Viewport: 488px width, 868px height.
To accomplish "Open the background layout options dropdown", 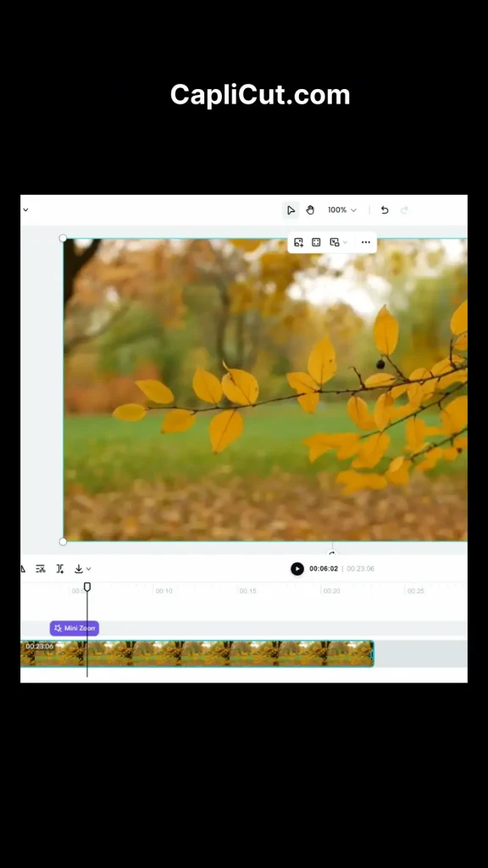I will coord(338,242).
